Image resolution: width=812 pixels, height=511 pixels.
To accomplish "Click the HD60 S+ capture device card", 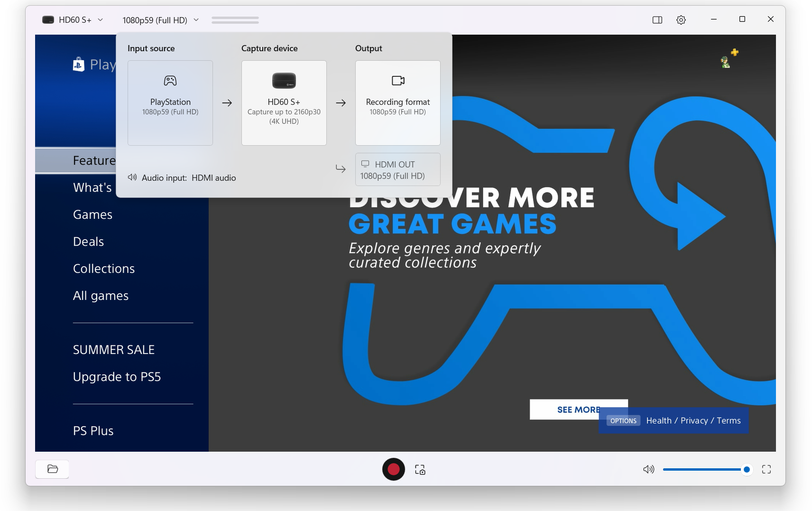I will [x=284, y=102].
